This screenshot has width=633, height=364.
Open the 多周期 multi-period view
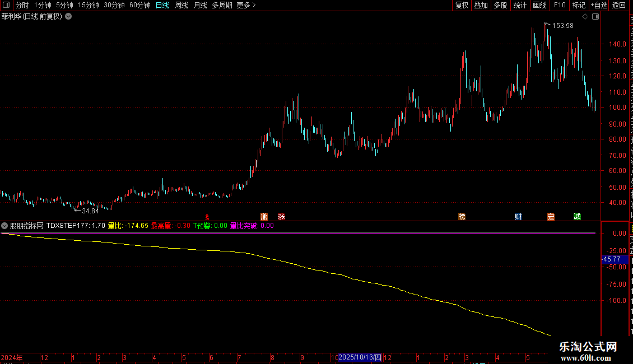point(222,5)
